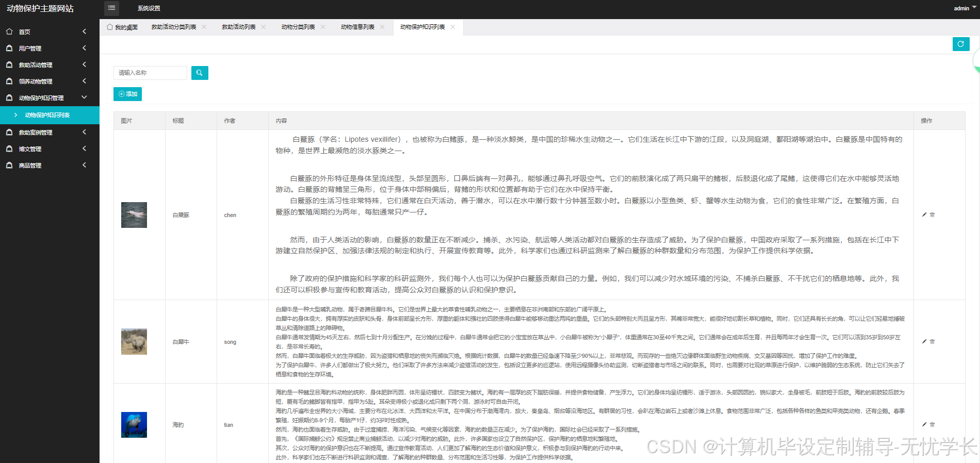This screenshot has width=980, height=463.
Task: Collapse the 动物保护知识管理 menu chevron
Action: [84, 97]
